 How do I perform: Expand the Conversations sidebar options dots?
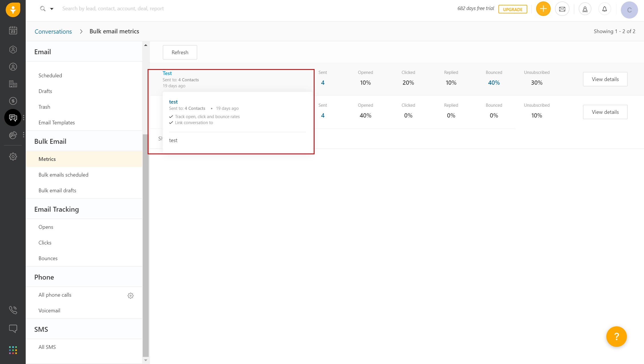click(24, 118)
